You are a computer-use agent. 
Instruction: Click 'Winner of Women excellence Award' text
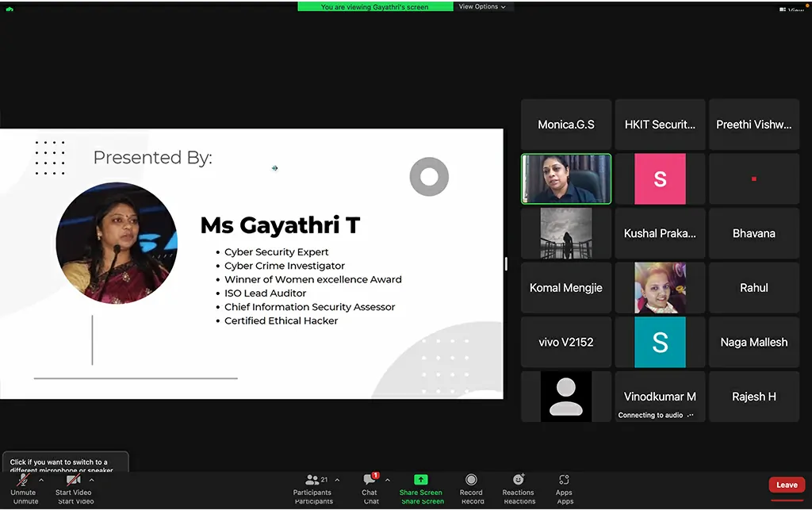coord(312,279)
